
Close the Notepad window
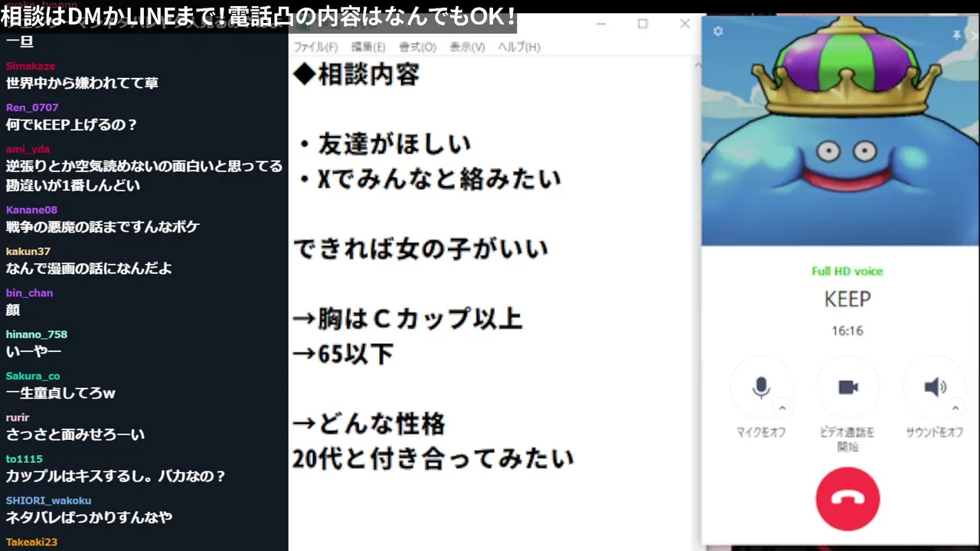pyautogui.click(x=684, y=24)
